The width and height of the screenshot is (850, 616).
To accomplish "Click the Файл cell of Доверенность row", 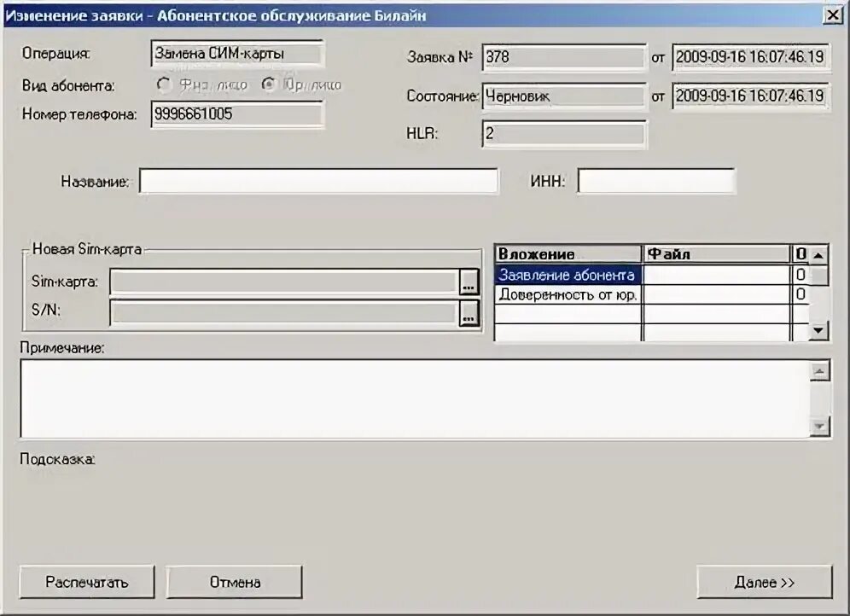I will tap(717, 294).
